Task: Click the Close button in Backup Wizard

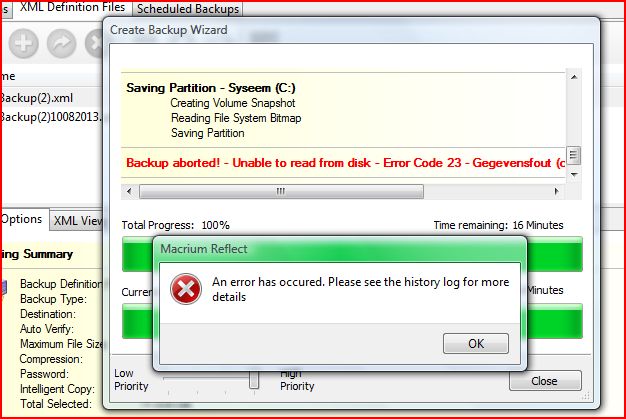Action: point(545,381)
